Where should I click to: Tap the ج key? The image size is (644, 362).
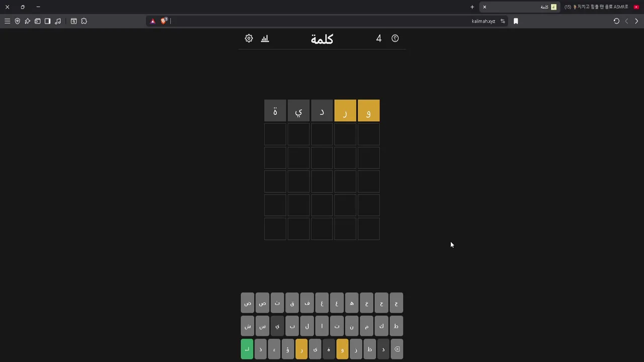(396, 303)
